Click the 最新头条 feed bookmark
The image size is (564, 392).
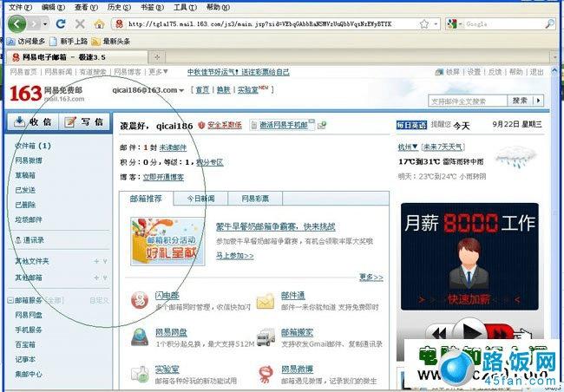pyautogui.click(x=111, y=42)
